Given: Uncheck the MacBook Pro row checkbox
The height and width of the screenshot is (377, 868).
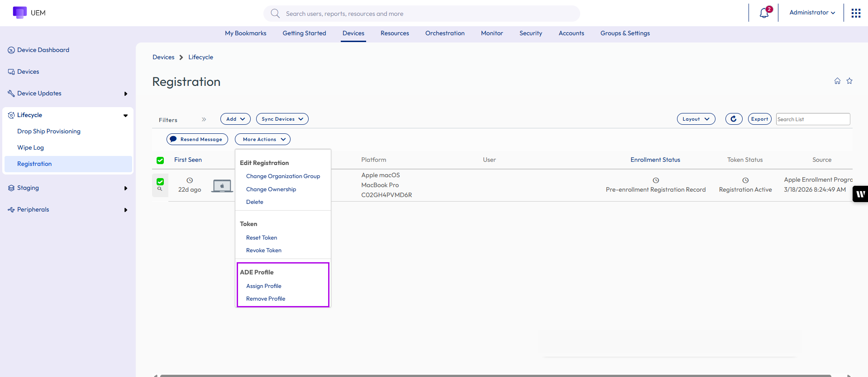Looking at the screenshot, I should (x=160, y=182).
